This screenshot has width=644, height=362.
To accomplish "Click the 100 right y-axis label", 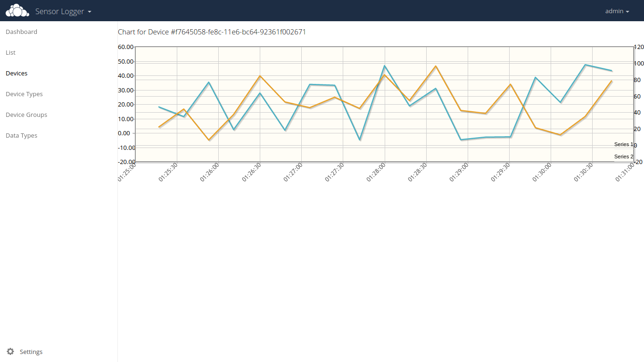I will point(639,64).
